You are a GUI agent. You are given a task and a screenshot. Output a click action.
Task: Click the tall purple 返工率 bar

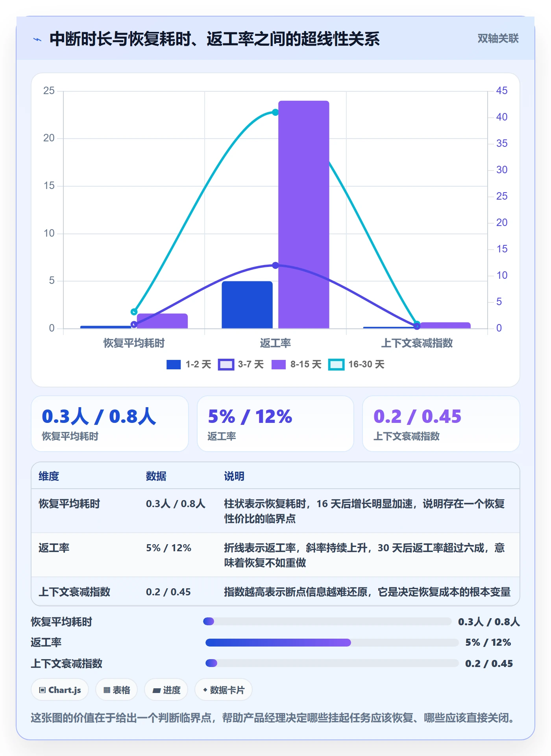[304, 215]
